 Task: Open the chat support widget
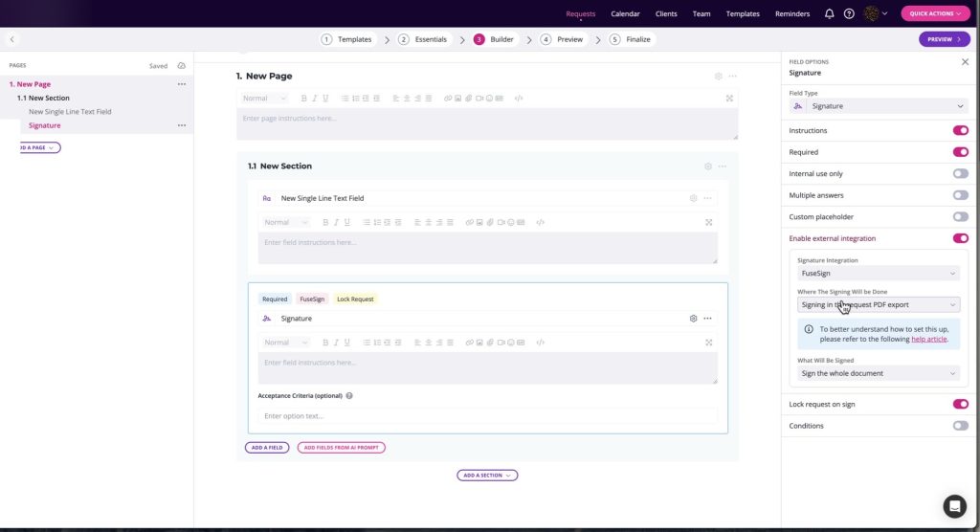click(x=954, y=506)
